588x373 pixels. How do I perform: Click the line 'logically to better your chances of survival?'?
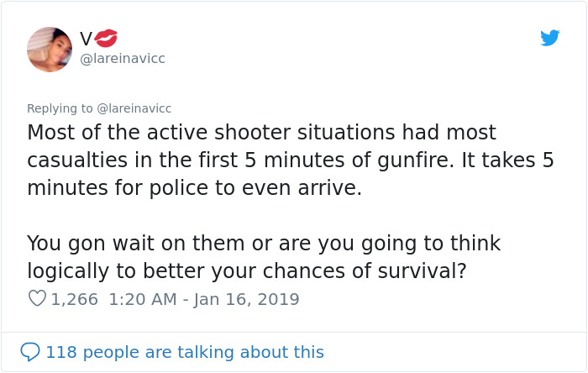249,271
